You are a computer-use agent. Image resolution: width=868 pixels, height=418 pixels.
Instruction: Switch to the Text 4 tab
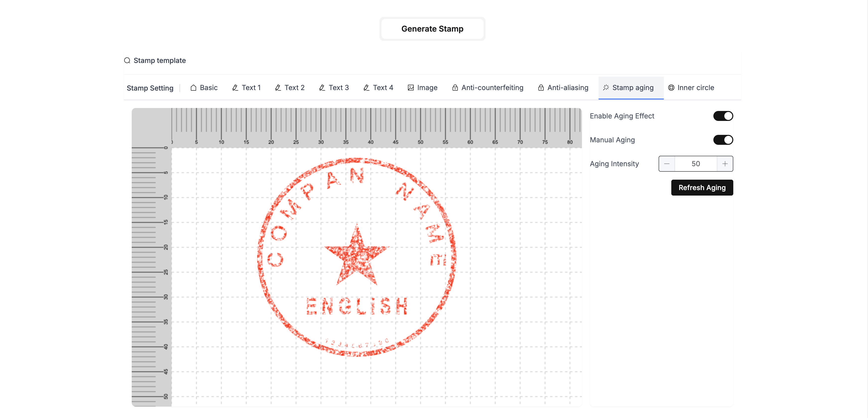pos(378,88)
